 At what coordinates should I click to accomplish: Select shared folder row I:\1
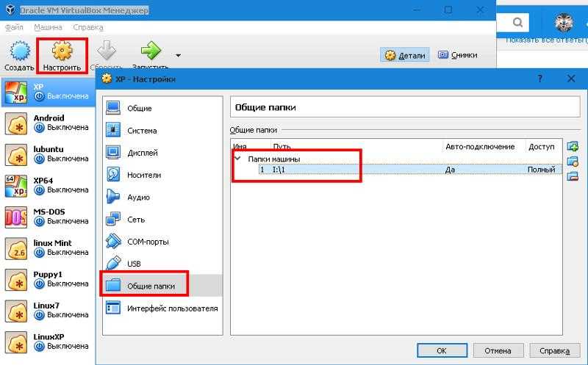tap(410, 170)
